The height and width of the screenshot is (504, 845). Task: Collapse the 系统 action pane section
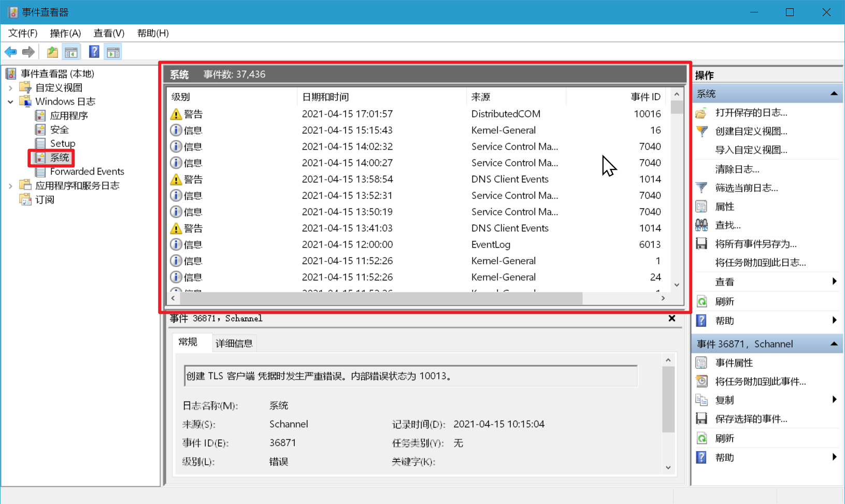point(834,93)
